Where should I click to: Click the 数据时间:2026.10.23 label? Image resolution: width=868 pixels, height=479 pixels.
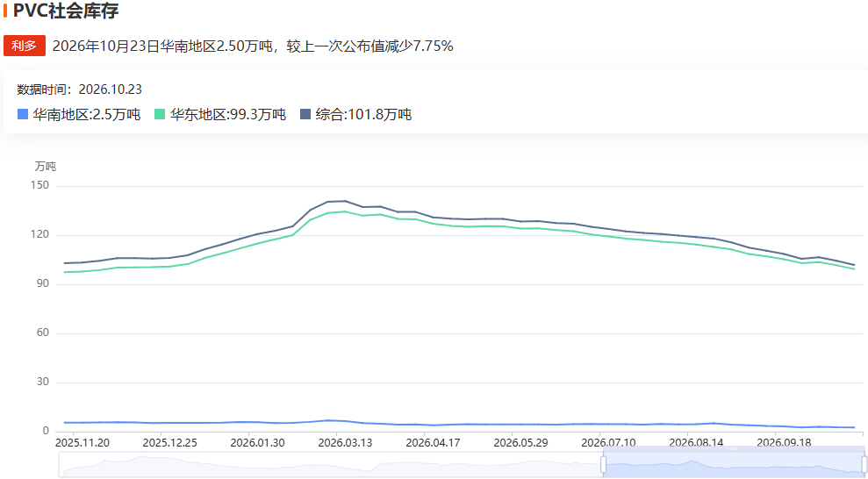(x=79, y=89)
